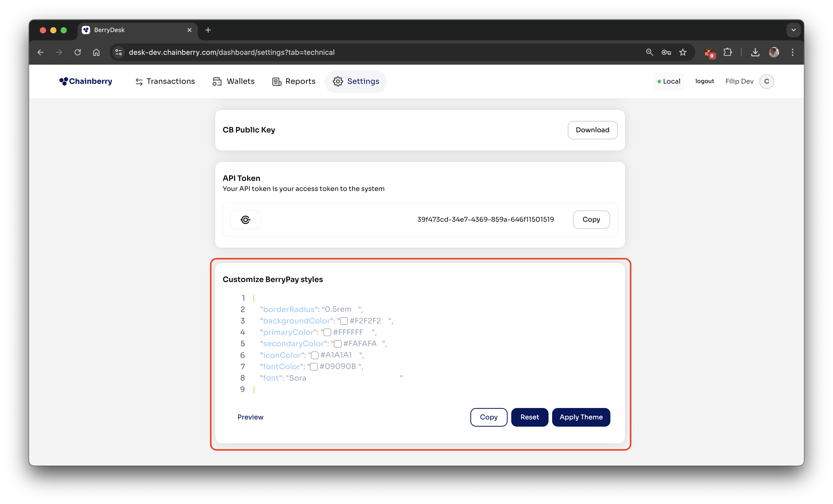Open the Local environment selector
The width and height of the screenshot is (833, 504).
point(668,81)
